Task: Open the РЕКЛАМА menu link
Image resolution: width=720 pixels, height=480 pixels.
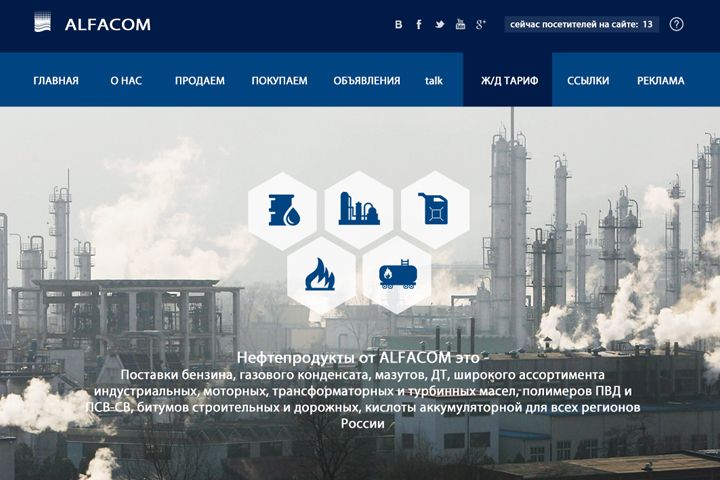Action: click(660, 81)
